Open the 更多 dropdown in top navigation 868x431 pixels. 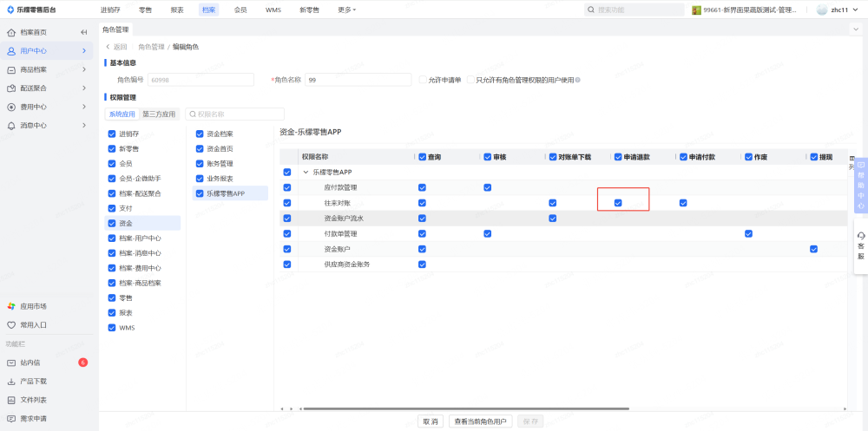click(346, 10)
